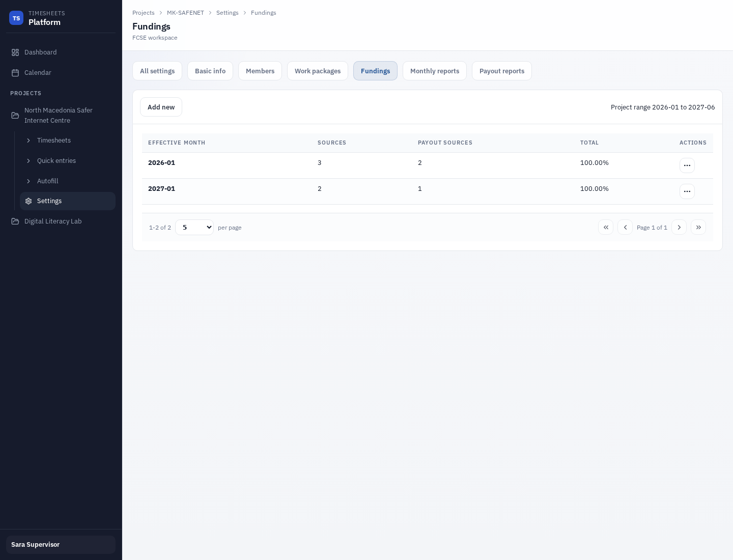
Task: Switch to the Work packages tab
Action: point(317,71)
